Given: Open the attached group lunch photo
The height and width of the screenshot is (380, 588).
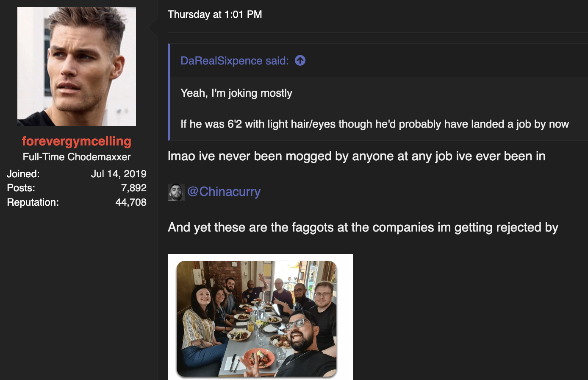Looking at the screenshot, I should click(x=257, y=319).
